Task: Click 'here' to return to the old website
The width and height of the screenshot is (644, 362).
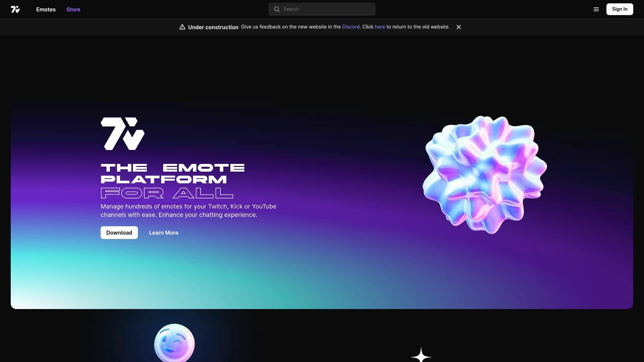Action: (380, 27)
